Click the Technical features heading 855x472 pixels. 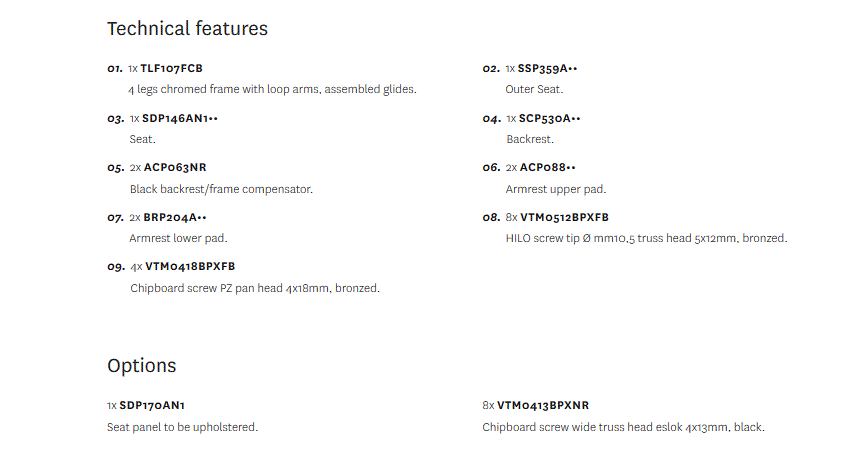[x=187, y=29]
